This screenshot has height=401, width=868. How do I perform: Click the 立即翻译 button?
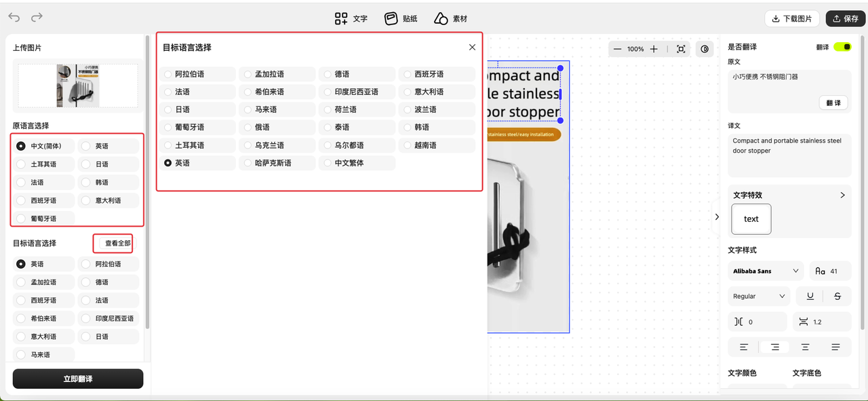(x=77, y=379)
